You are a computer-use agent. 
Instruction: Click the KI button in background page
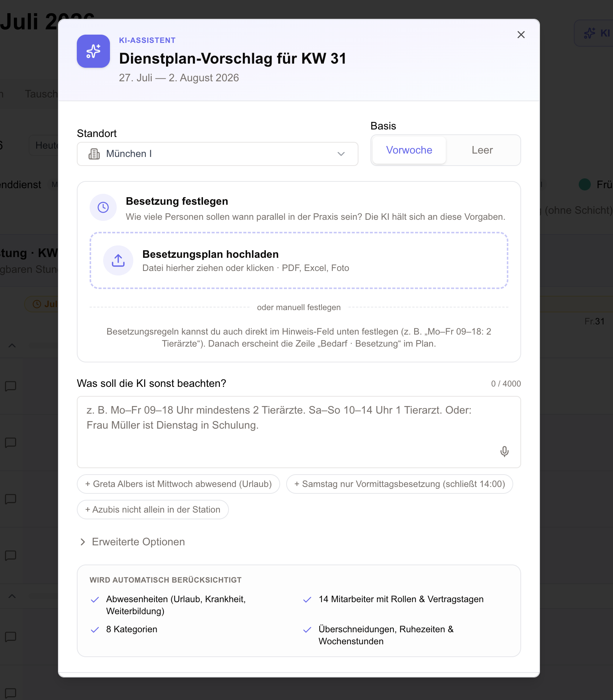point(594,33)
